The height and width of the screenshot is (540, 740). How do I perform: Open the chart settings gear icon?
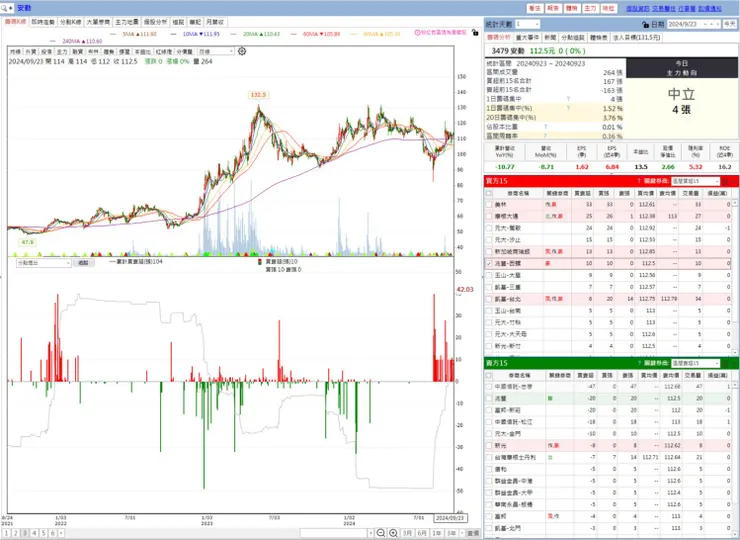pos(242,51)
